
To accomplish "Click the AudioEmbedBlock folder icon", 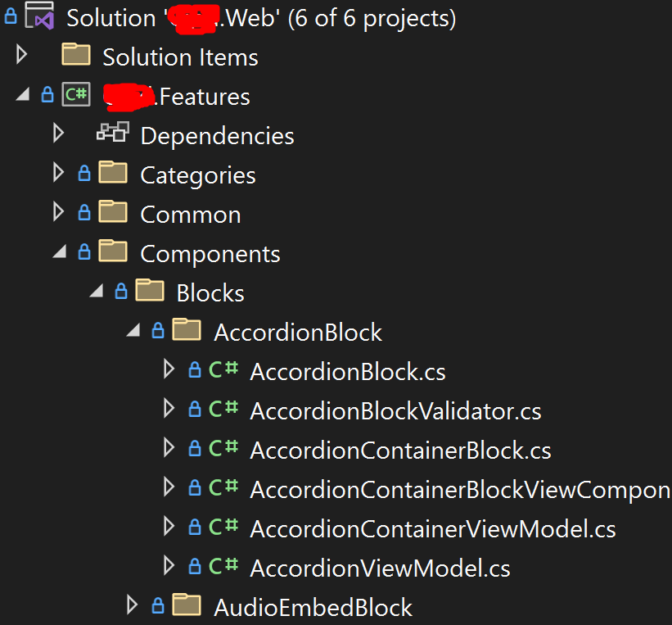I will 187,606.
